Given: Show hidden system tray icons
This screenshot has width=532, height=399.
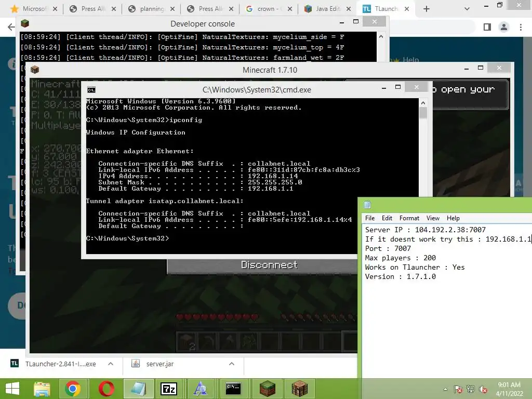Looking at the screenshot, I should 445,389.
